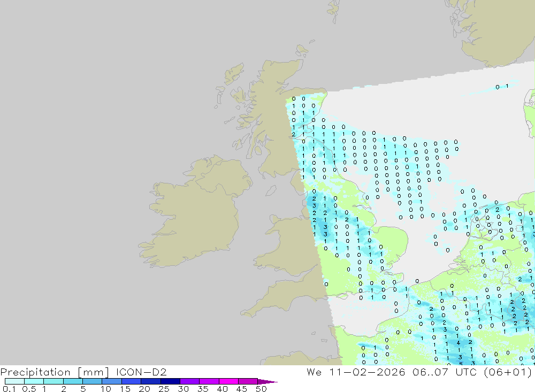
Task: Click the 40–45 mm magenta legend swatch
Action: 228,381
